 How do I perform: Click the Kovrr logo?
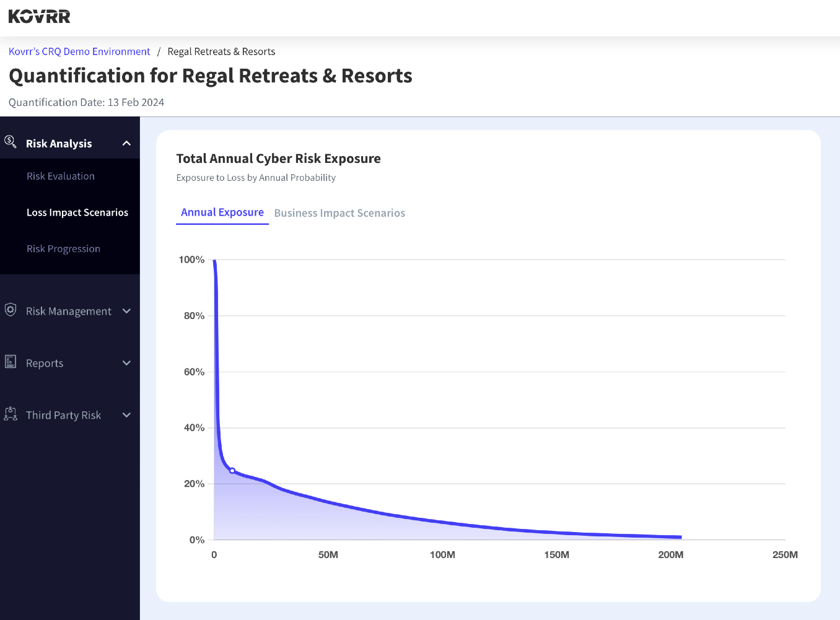(x=40, y=16)
